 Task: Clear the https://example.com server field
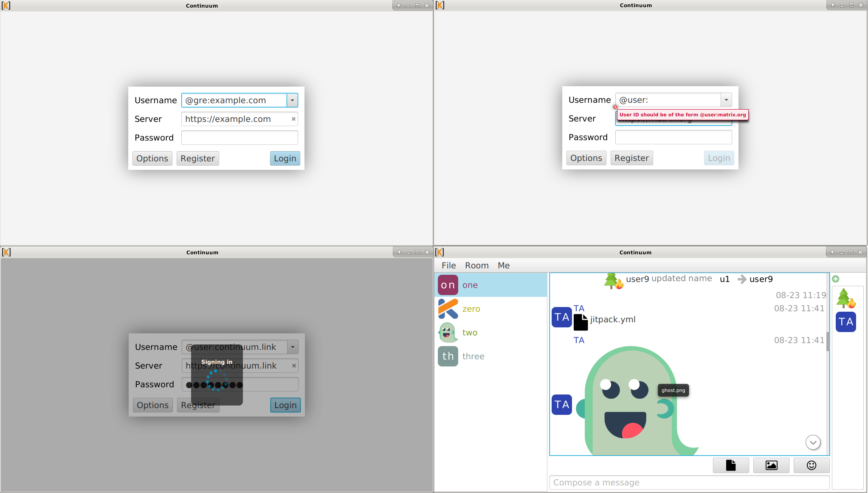click(x=293, y=119)
